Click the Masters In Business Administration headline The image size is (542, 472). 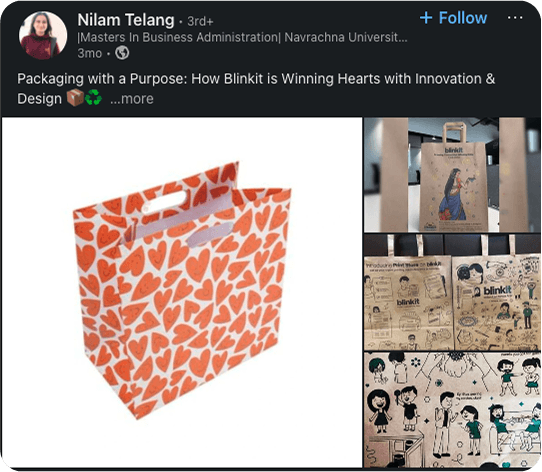(x=242, y=37)
